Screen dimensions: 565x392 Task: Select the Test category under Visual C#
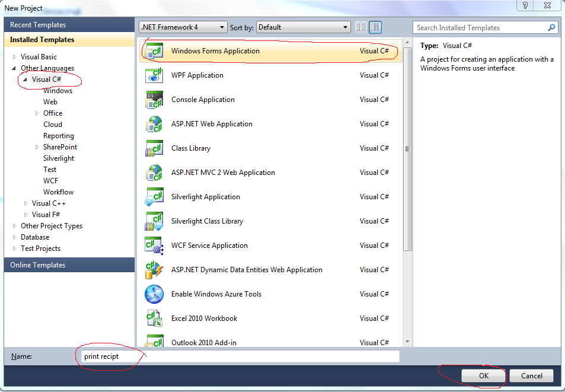coord(50,170)
